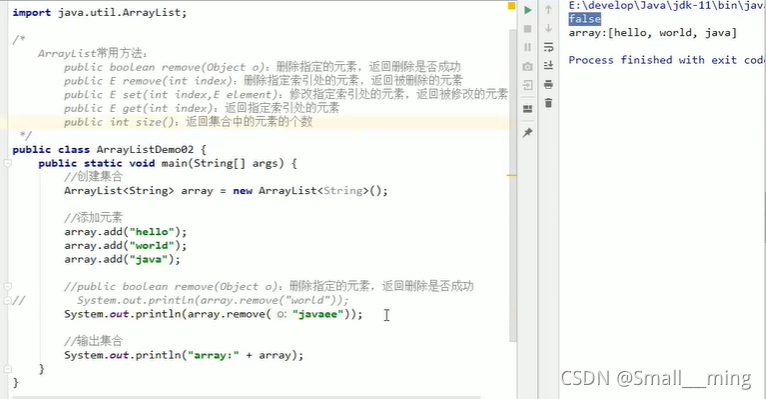Click the "javaee" string literal
The width and height of the screenshot is (766, 399).
tap(318, 314)
